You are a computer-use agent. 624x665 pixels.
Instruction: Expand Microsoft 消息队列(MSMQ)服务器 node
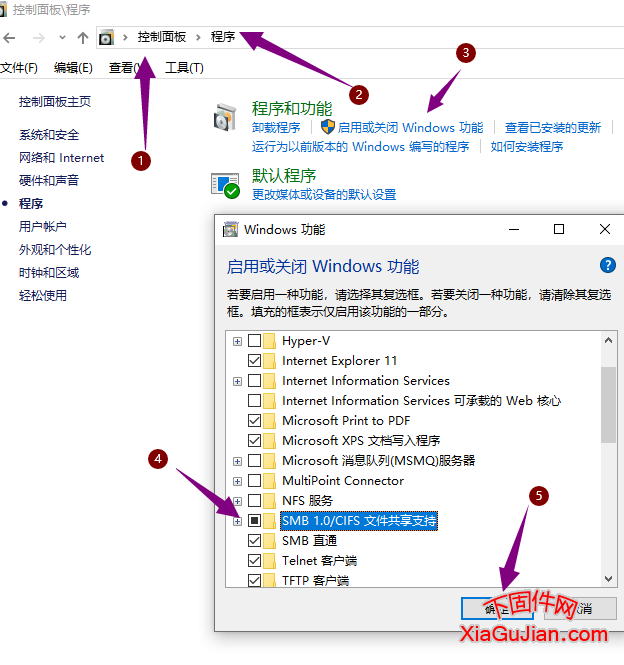[x=238, y=461]
